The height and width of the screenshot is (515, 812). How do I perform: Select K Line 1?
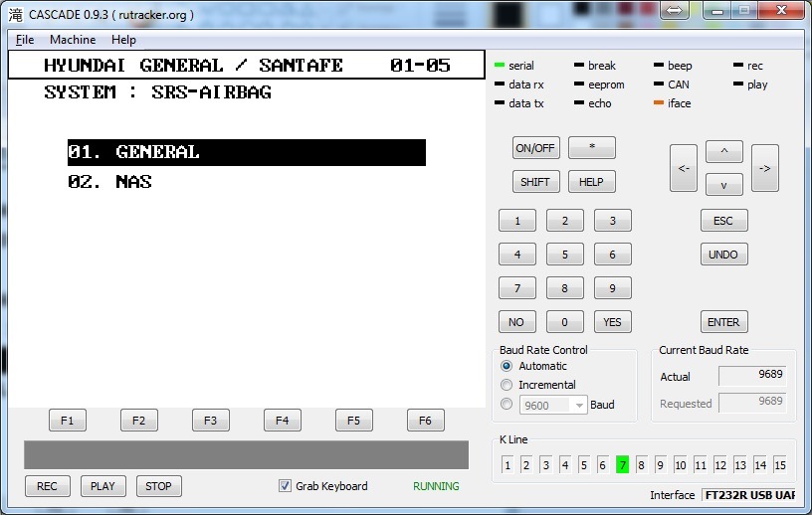click(x=507, y=465)
